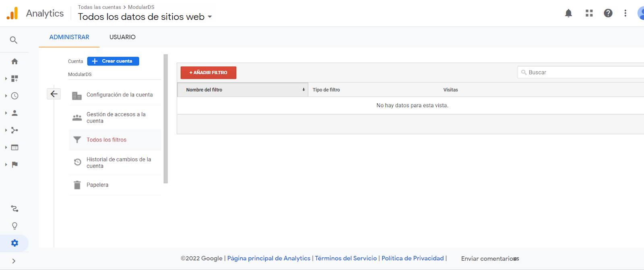Open the Home icon in left sidebar
The image size is (644, 270).
pyautogui.click(x=14, y=61)
